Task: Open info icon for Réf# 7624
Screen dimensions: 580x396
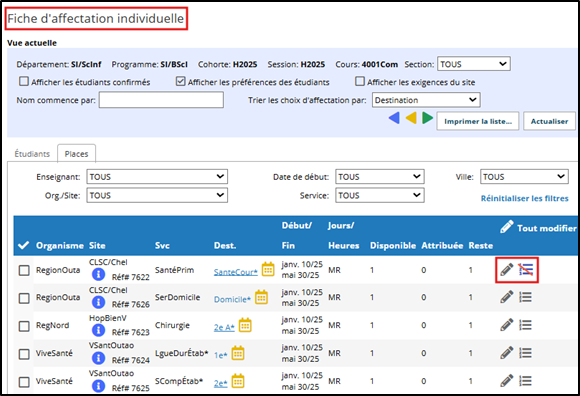Action: coord(98,358)
